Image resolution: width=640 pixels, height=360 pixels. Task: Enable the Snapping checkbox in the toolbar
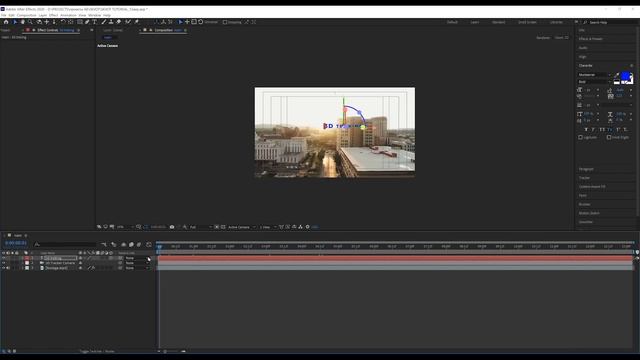click(225, 22)
